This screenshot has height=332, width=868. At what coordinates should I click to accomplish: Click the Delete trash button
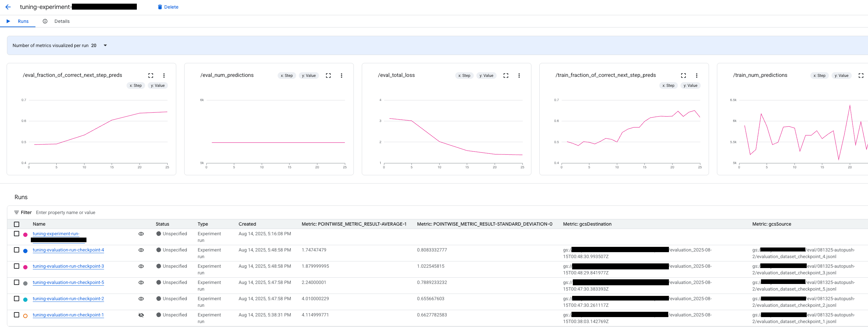[x=168, y=7]
